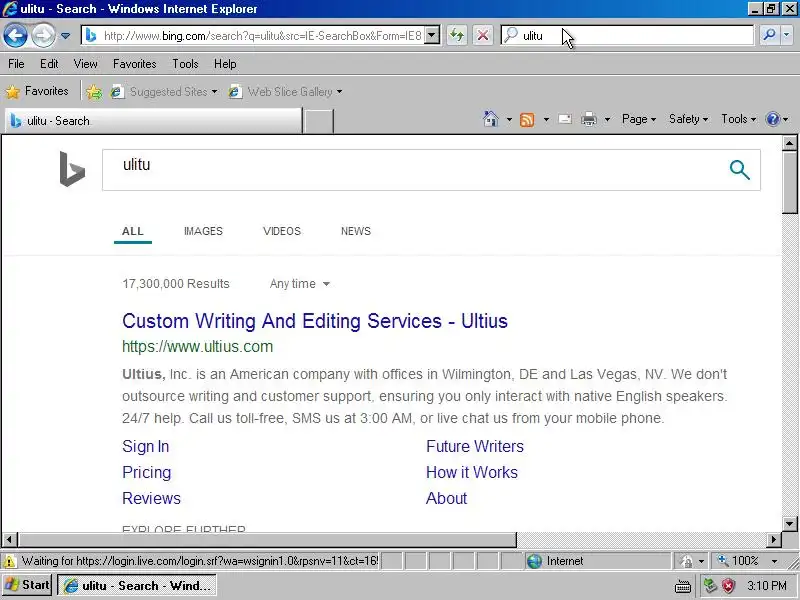The image size is (800, 600).
Task: Open a new blank tab button
Action: point(318,121)
